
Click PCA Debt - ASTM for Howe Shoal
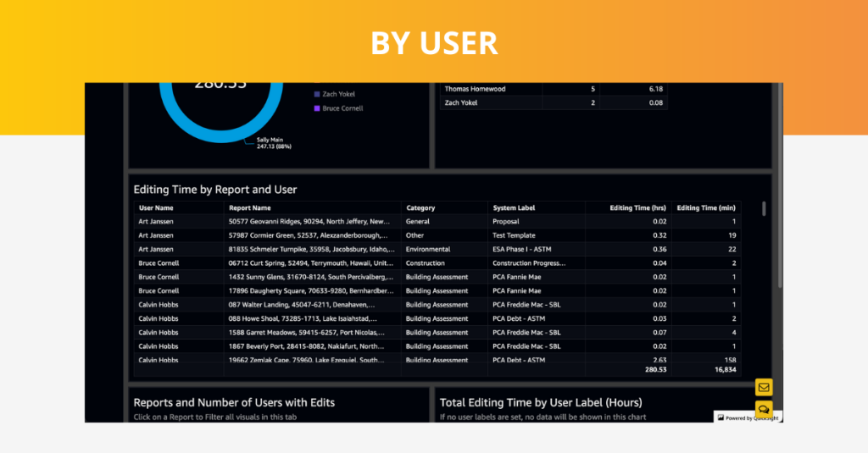point(519,318)
